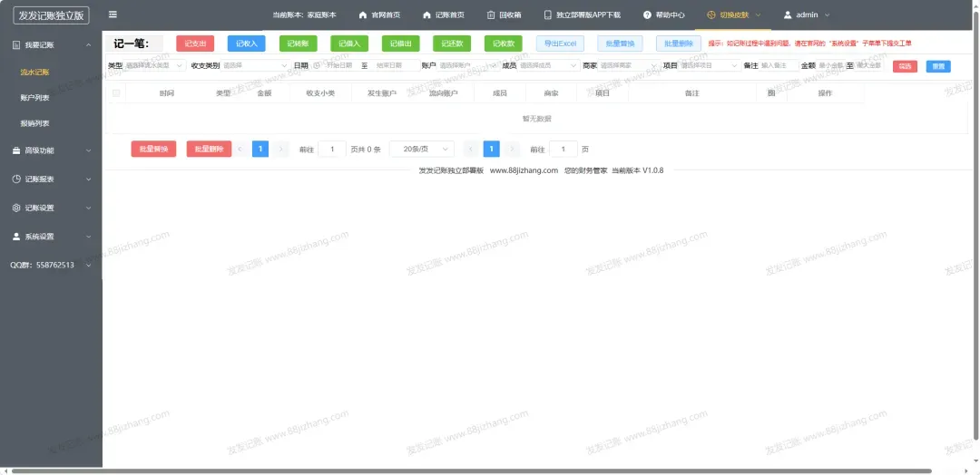Screen dimensions: 980x475
Task: Click the 备注 remark input field
Action: pyautogui.click(x=779, y=65)
